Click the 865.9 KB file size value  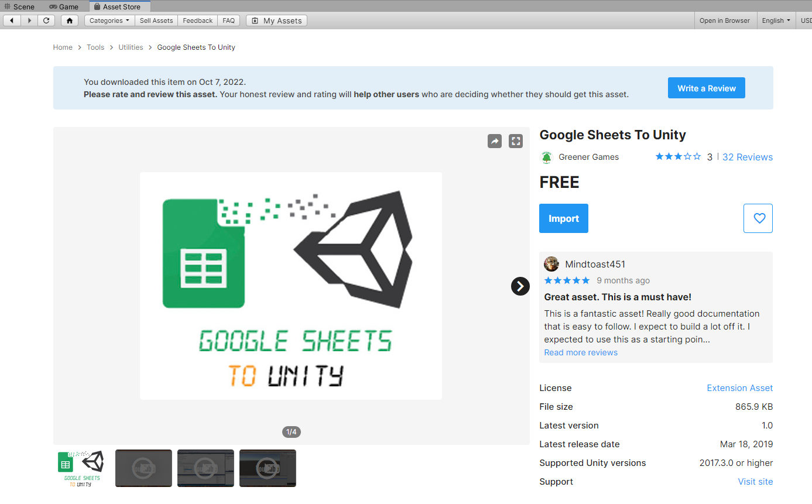tap(754, 407)
